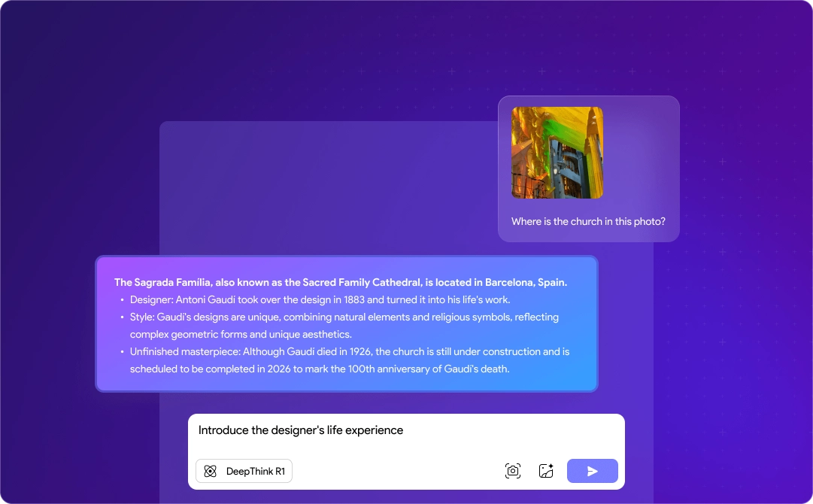This screenshot has height=504, width=813.
Task: Open the screenshot capture camera icon
Action: (513, 471)
